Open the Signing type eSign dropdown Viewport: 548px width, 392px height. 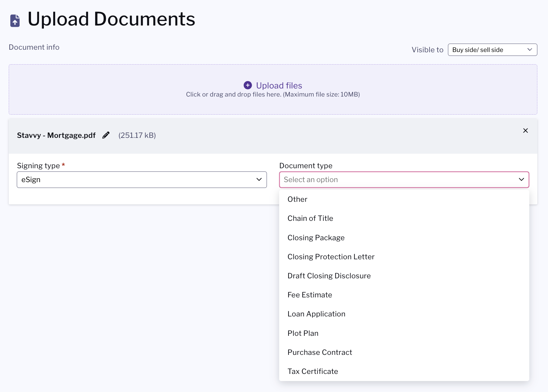[142, 180]
